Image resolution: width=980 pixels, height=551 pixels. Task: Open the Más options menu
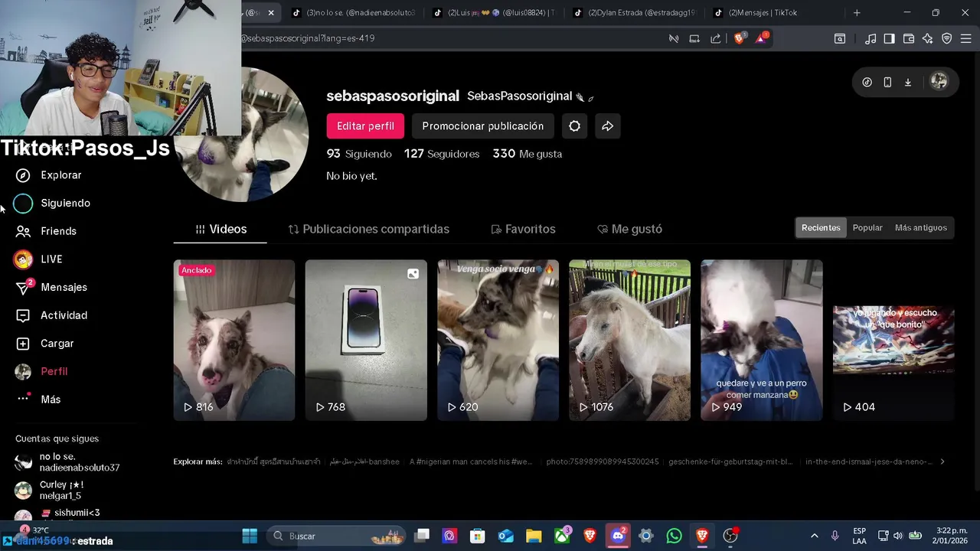pos(38,399)
